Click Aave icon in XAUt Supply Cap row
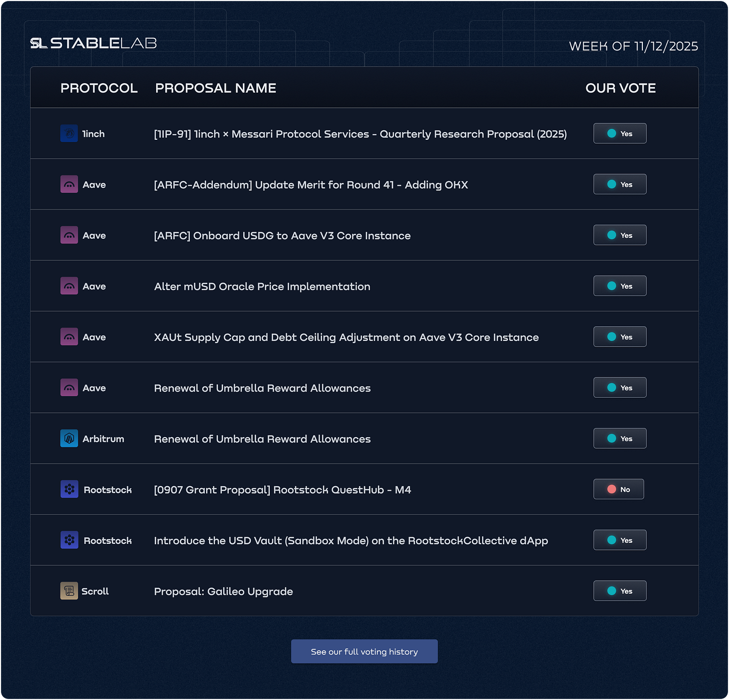Screen dimensions: 729x700 pos(69,336)
